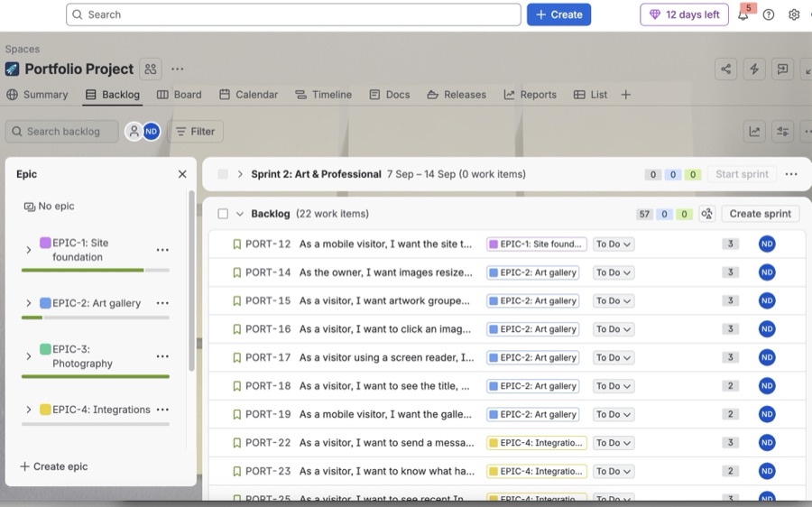812x507 pixels.
Task: Open more options for EPIC-3: Photography
Action: 162,356
